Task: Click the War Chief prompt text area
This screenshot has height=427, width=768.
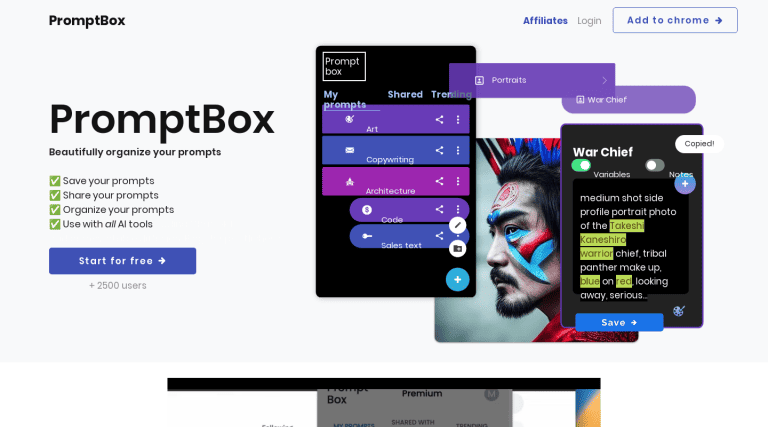Action: click(x=630, y=237)
